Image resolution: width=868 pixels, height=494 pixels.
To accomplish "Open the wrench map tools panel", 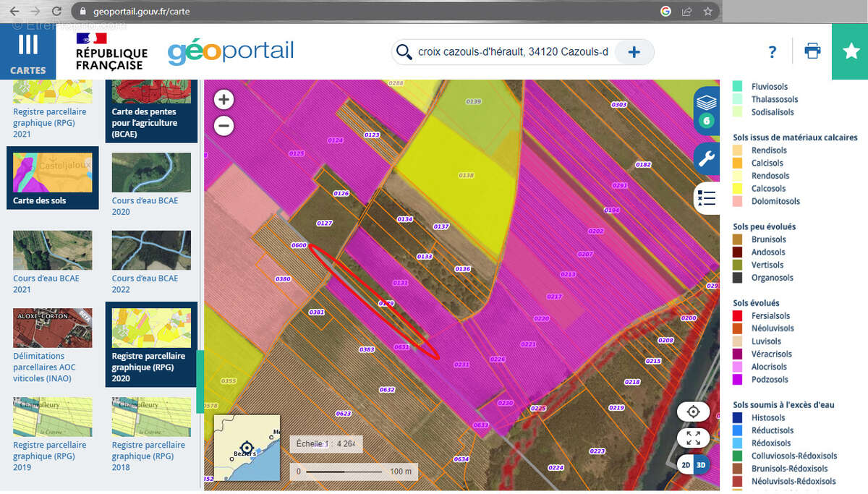I will (706, 160).
